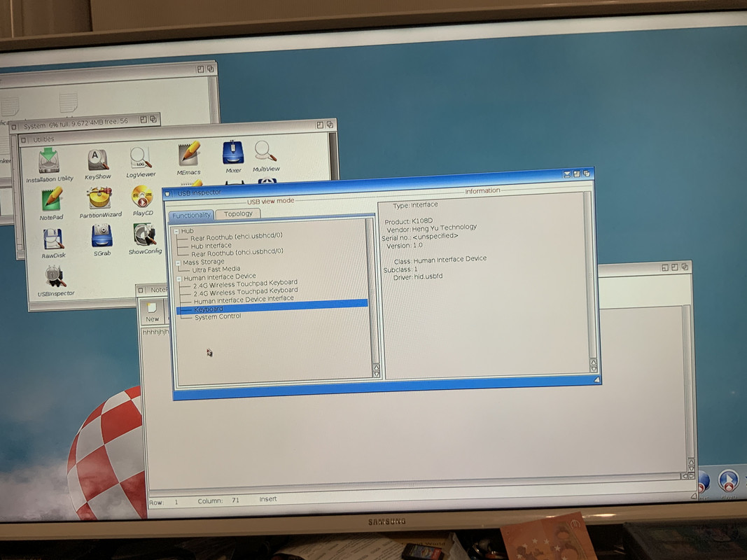
Task: Click Information panel down scroll arrow
Action: tap(594, 369)
